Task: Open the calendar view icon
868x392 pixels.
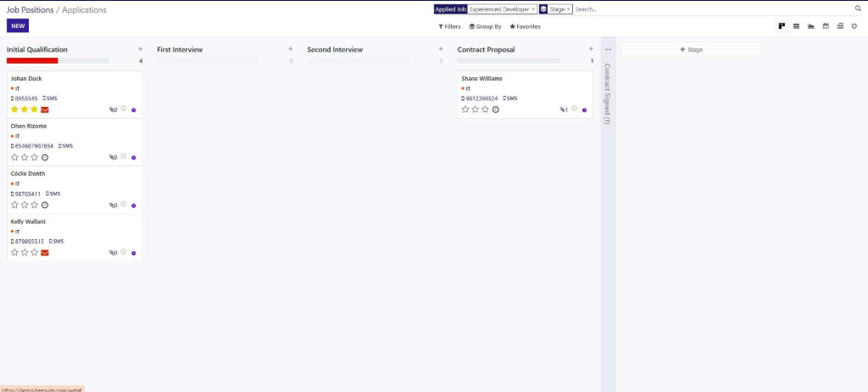Action: tap(825, 26)
